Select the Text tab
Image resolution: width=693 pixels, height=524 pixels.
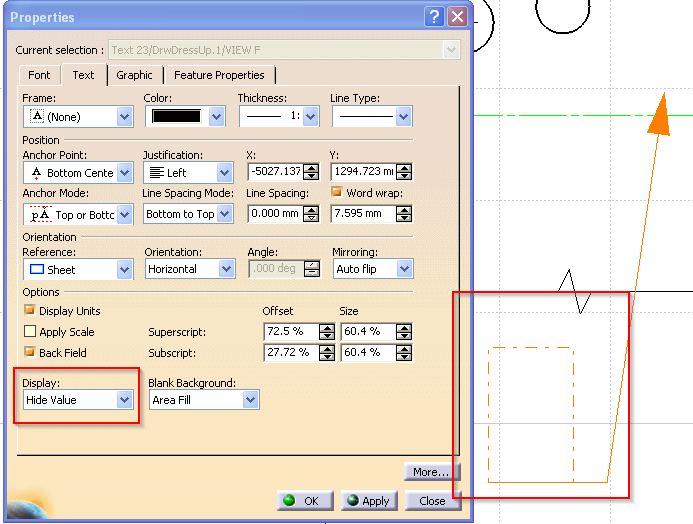[84, 75]
